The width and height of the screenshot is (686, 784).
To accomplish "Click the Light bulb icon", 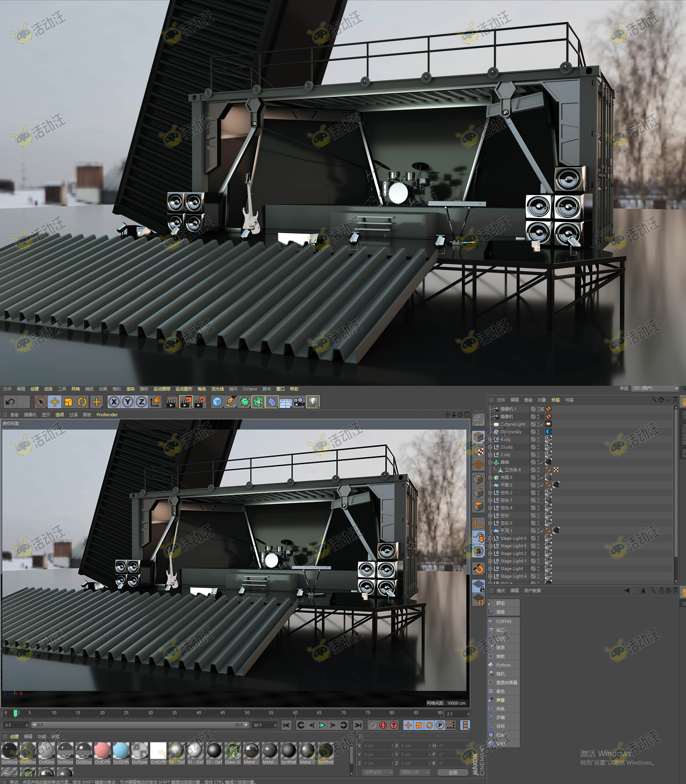I will point(313,402).
